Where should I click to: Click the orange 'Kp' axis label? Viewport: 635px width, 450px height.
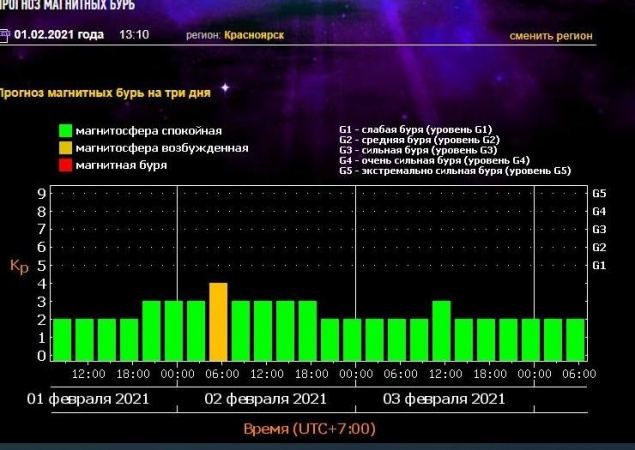18,266
